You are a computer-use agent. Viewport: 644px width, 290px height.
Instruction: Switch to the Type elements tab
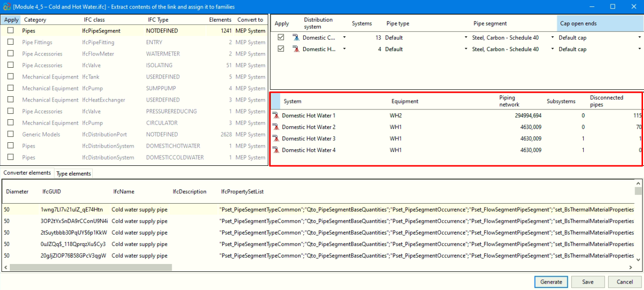click(x=74, y=174)
